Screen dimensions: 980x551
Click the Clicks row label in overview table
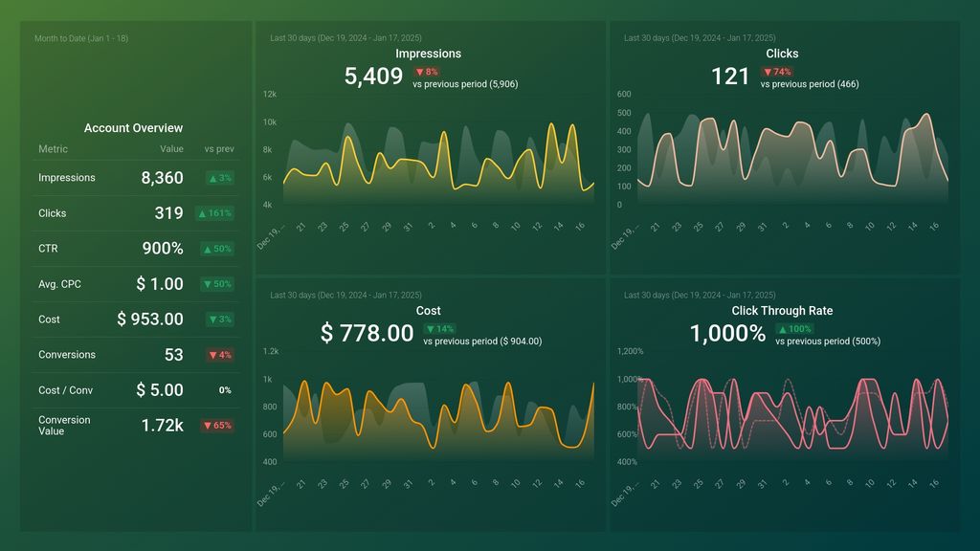click(x=52, y=213)
